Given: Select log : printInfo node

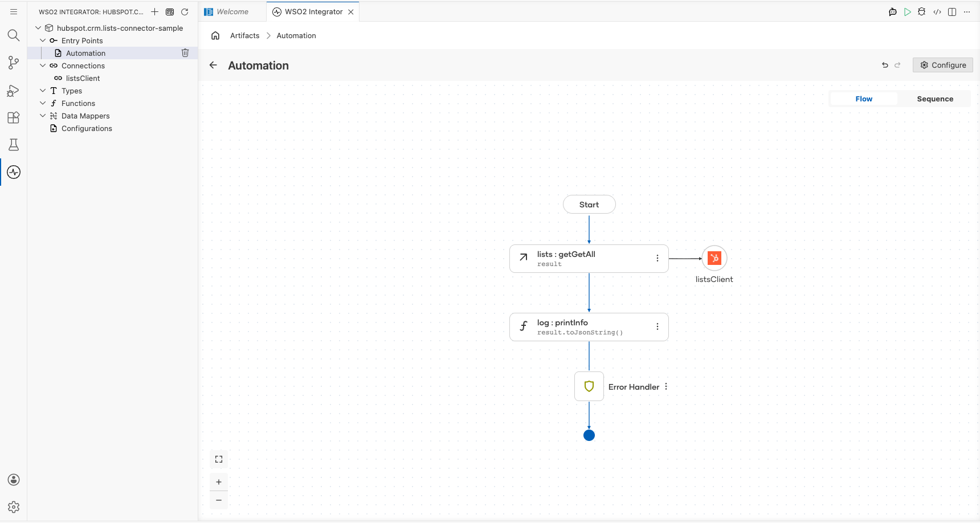Looking at the screenshot, I should (589, 327).
